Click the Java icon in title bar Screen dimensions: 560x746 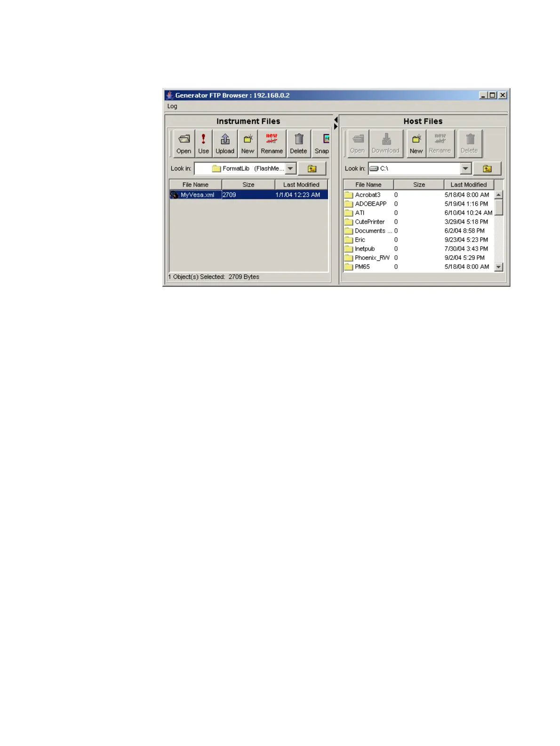click(169, 95)
